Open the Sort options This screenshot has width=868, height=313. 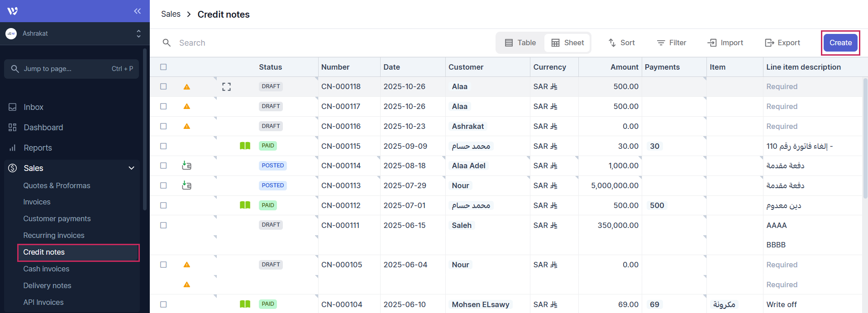click(621, 43)
